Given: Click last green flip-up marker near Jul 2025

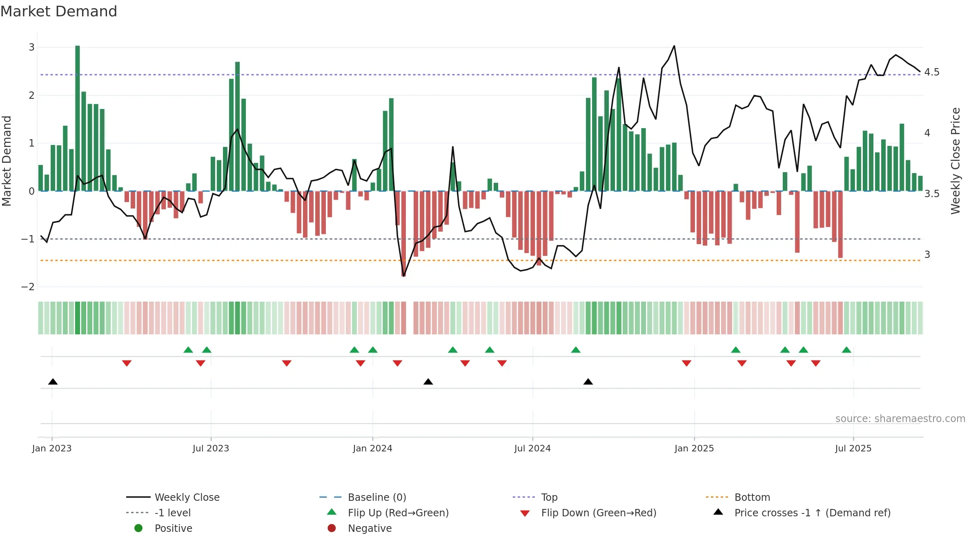Looking at the screenshot, I should pos(846,350).
